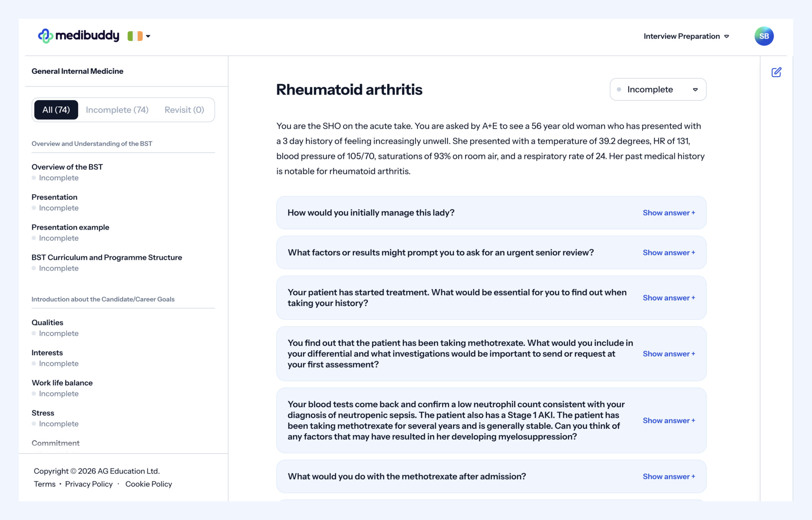The image size is (812, 520).
Task: Reveal answer for methotrexate after admission
Action: pyautogui.click(x=668, y=477)
